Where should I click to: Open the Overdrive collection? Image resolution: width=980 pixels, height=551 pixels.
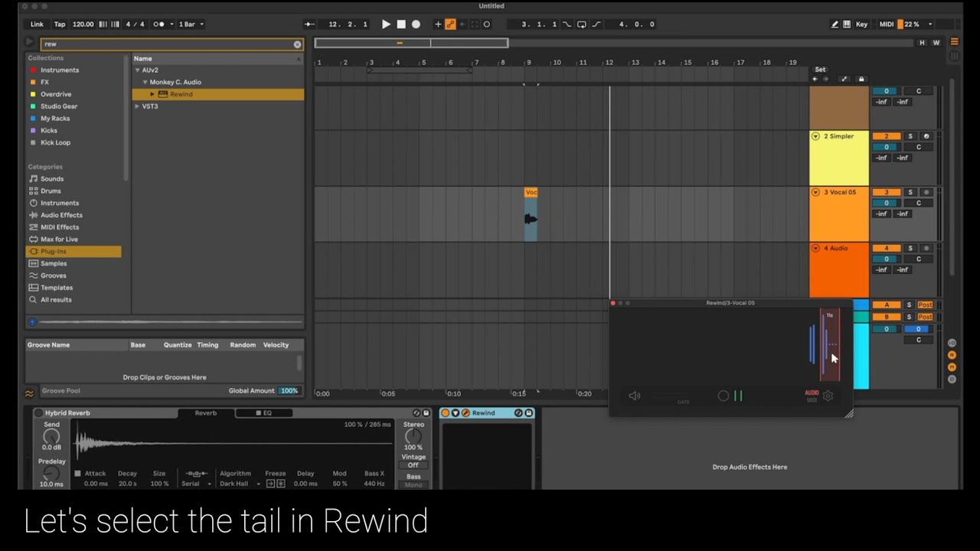(x=56, y=94)
